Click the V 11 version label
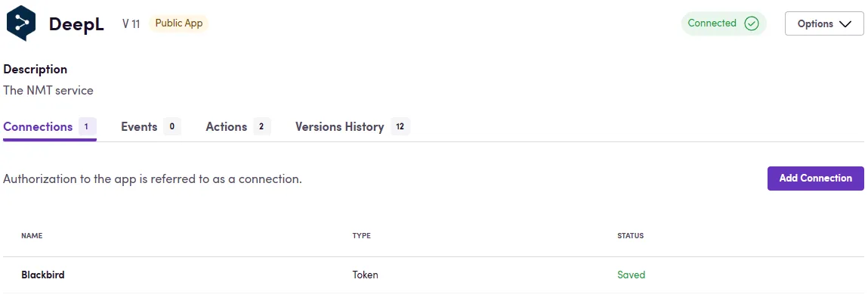This screenshot has height=298, width=868. [131, 23]
